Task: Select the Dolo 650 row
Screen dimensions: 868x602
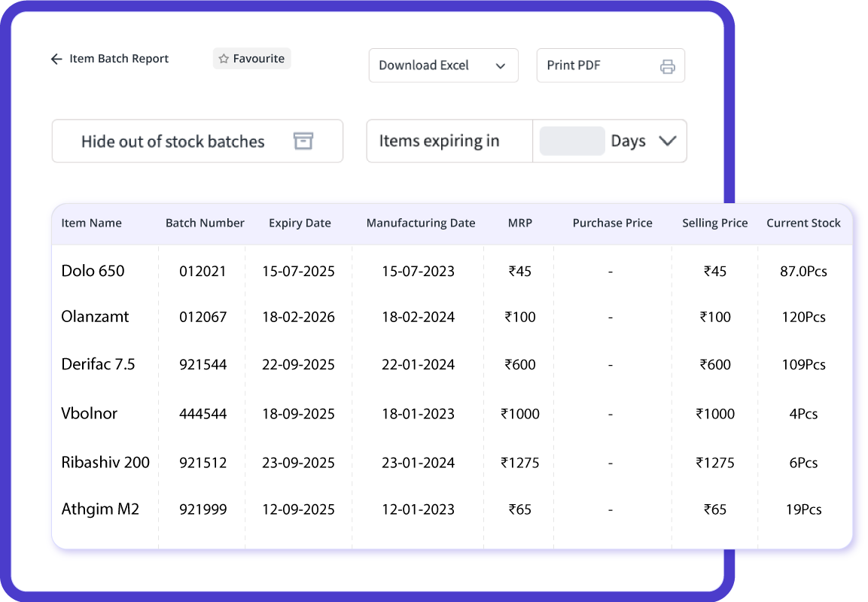Action: 452,271
